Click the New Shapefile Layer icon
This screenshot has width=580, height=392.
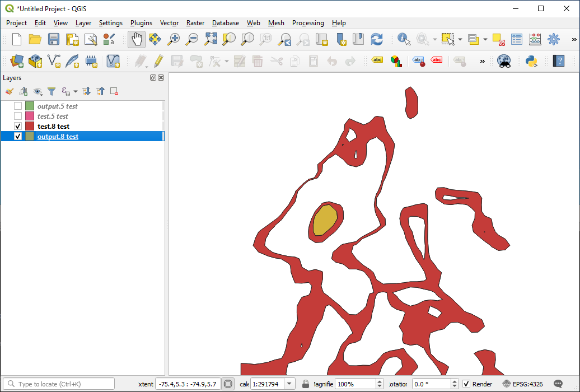(x=54, y=61)
